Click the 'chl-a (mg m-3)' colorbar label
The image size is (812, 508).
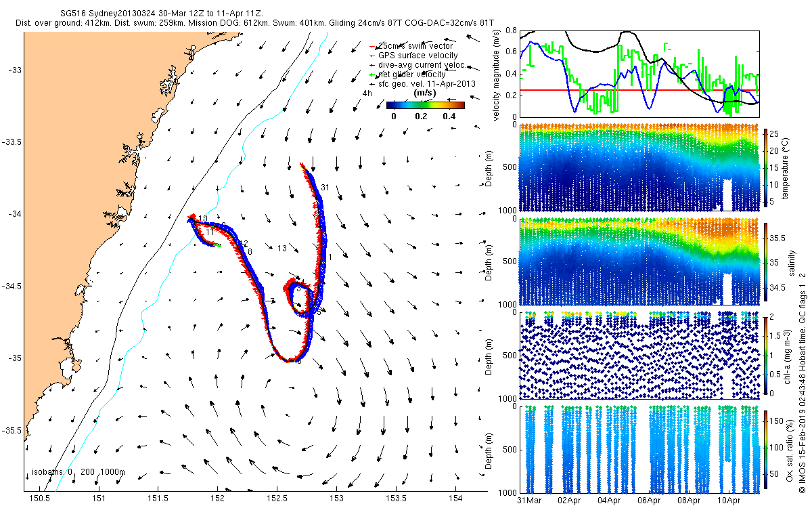point(789,356)
